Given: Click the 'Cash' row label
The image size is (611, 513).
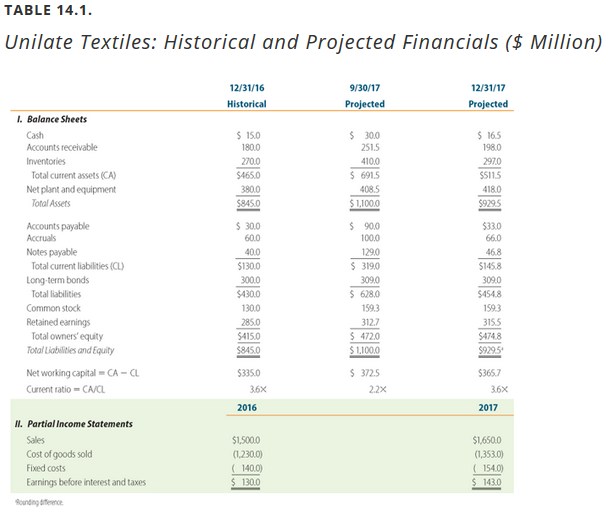Looking at the screenshot, I should pos(35,135).
